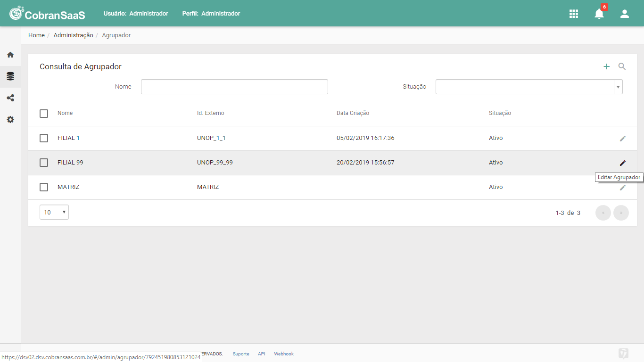Open the settings gear in sidebar
Image resolution: width=644 pixels, height=362 pixels.
tap(10, 120)
